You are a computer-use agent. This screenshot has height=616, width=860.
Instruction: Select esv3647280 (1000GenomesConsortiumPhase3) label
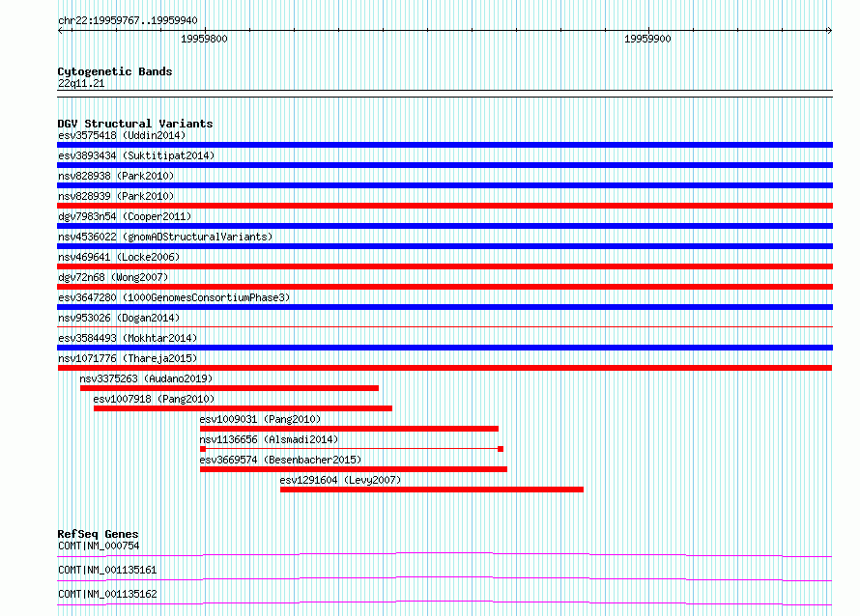[x=174, y=297]
